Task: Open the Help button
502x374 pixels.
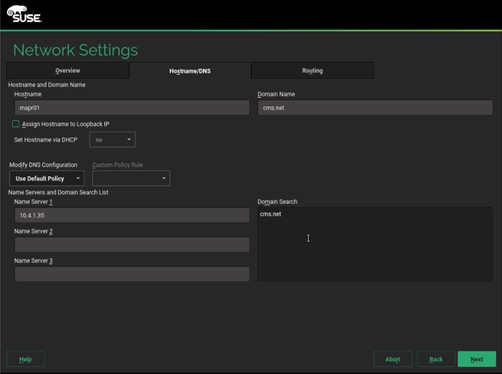Action: (26, 359)
